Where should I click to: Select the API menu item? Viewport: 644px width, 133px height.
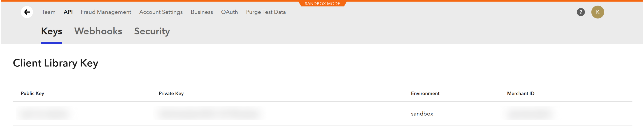tap(68, 12)
